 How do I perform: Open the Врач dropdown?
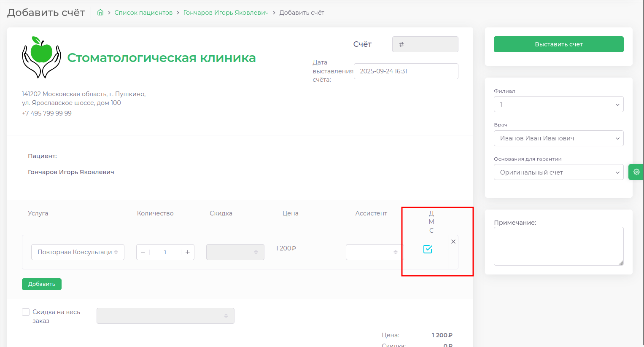coord(558,138)
